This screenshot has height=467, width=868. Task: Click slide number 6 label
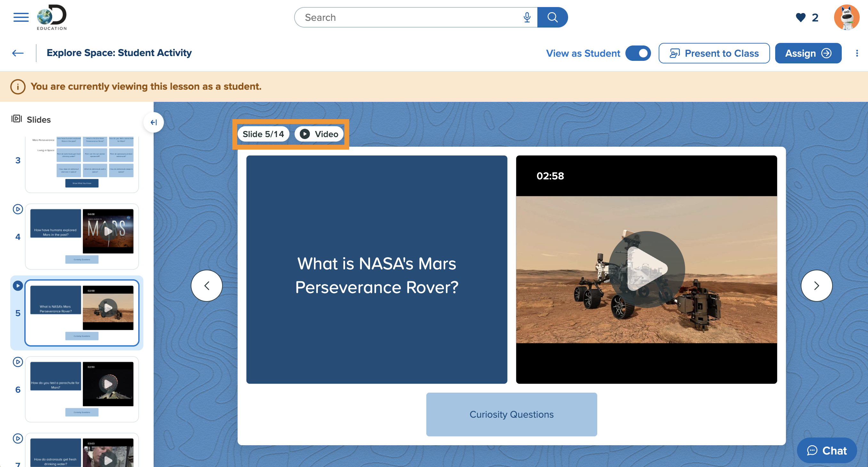click(x=18, y=390)
